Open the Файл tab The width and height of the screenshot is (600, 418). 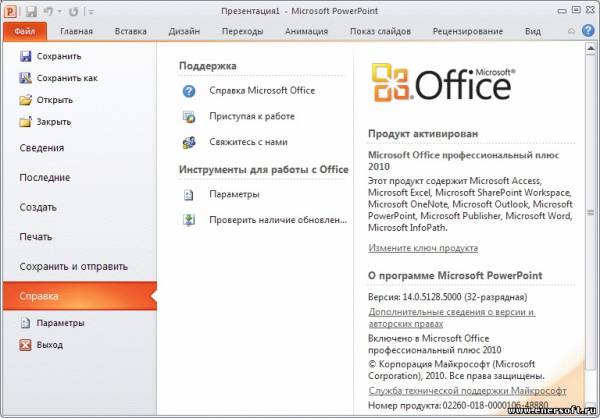click(25, 31)
